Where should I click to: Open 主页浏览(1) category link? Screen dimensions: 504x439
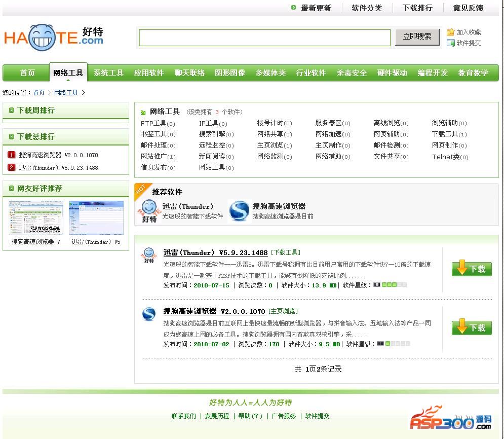(x=275, y=145)
